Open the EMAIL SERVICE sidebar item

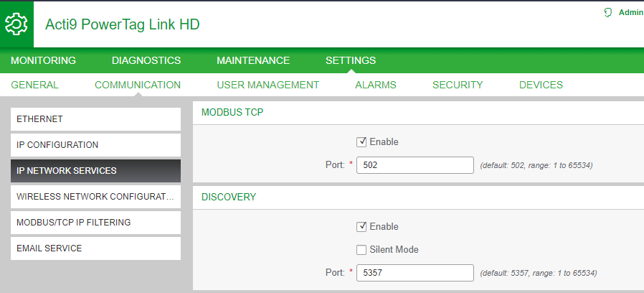pos(95,248)
